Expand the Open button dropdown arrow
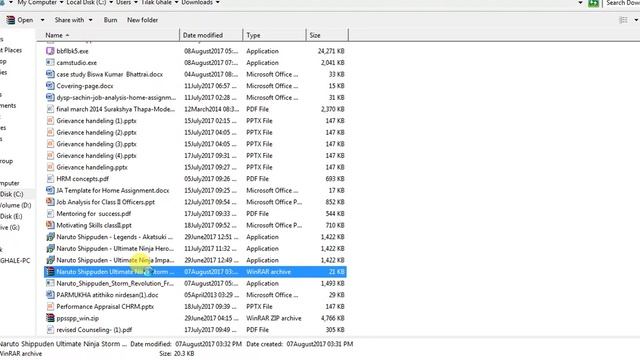Viewport: 640px width, 360px height. [x=42, y=20]
